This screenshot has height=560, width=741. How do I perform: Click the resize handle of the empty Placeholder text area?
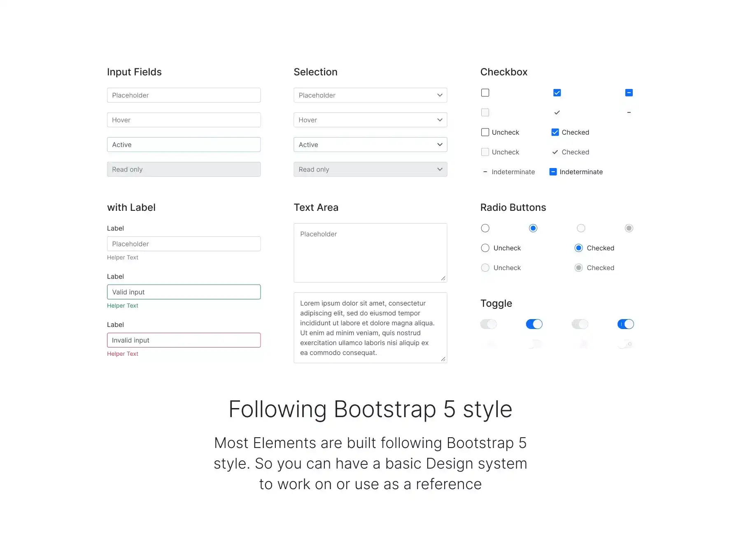pos(443,278)
